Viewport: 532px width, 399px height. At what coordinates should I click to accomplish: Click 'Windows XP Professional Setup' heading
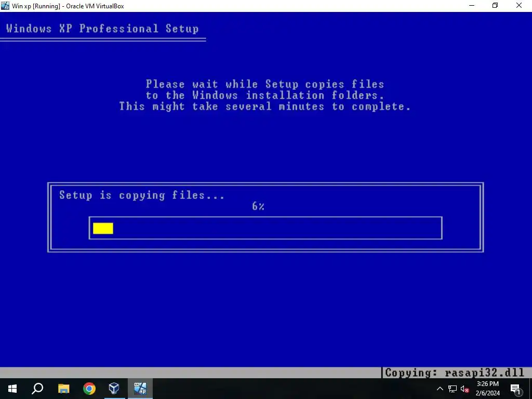(x=102, y=29)
